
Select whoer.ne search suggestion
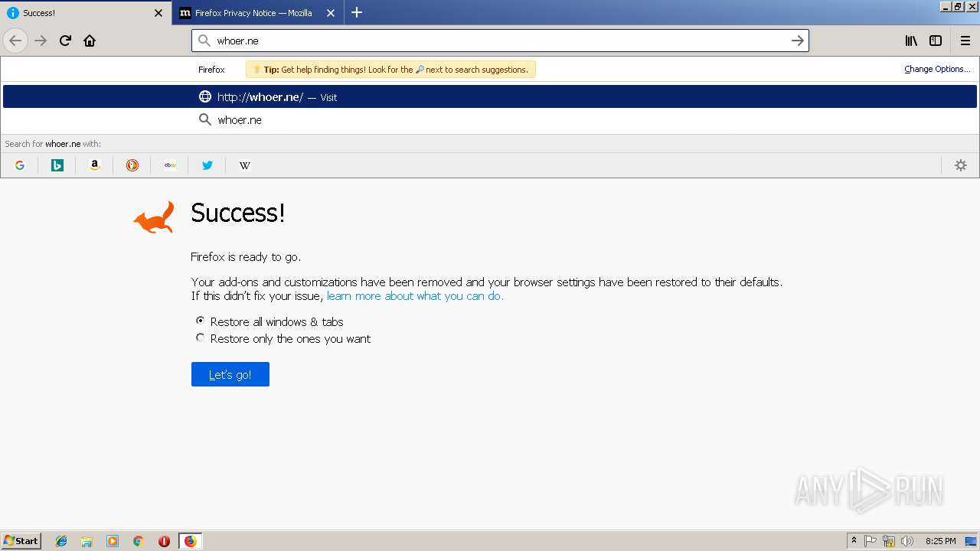coord(490,120)
